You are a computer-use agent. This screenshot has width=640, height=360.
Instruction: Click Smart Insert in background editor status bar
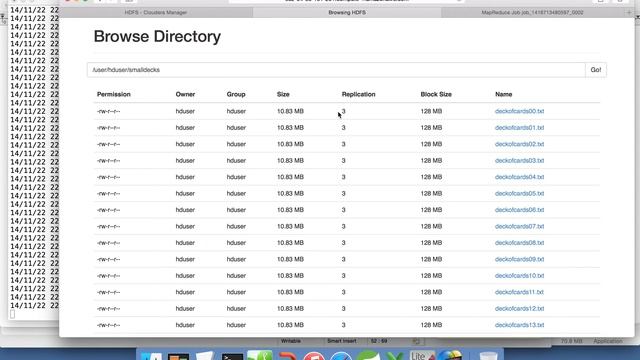(x=342, y=341)
